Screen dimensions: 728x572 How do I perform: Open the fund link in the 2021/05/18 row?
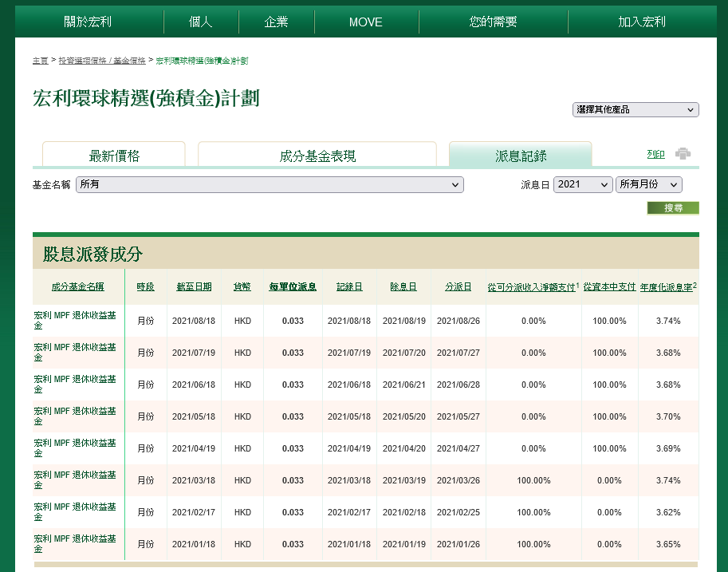[75, 416]
